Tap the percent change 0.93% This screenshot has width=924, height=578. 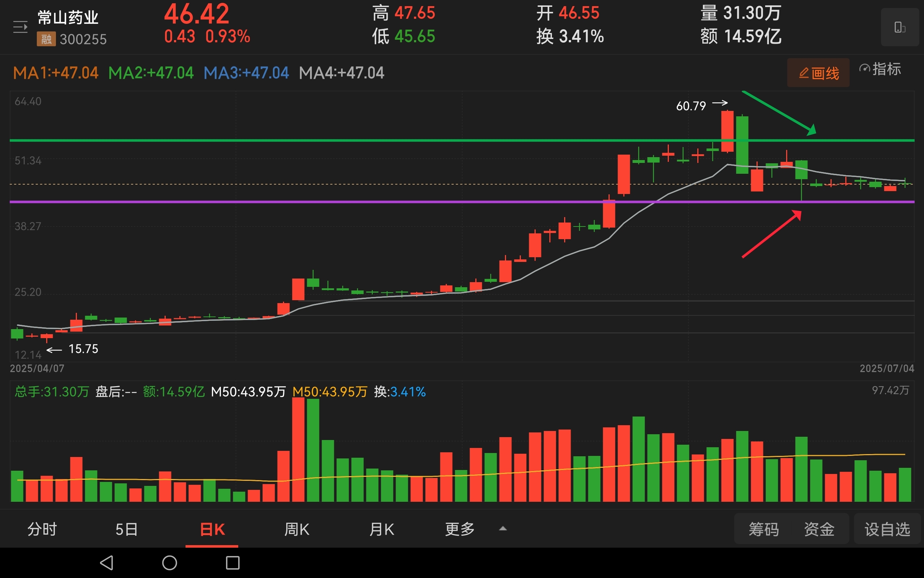(228, 36)
